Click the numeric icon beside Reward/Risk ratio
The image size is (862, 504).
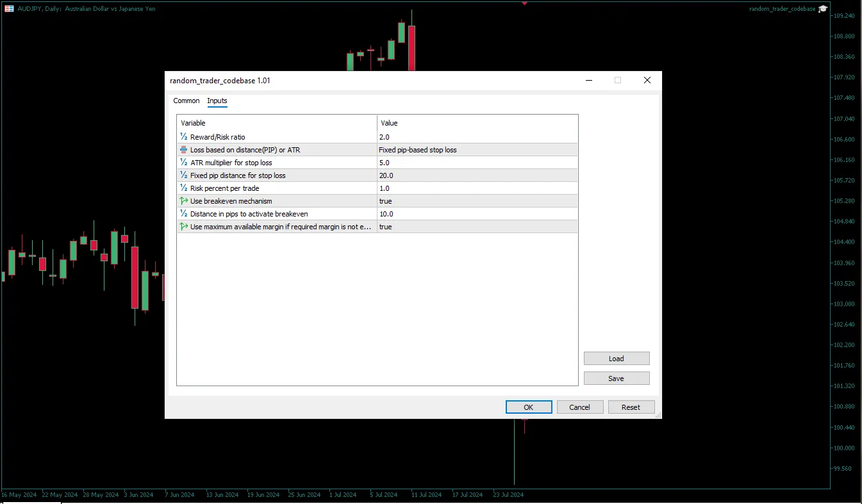pos(183,136)
